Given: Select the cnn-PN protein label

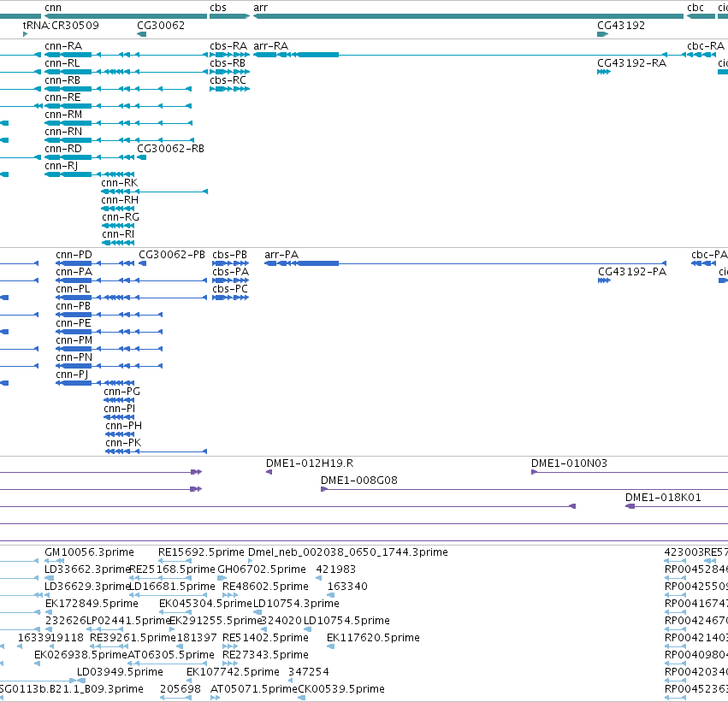Looking at the screenshot, I should 74,358.
